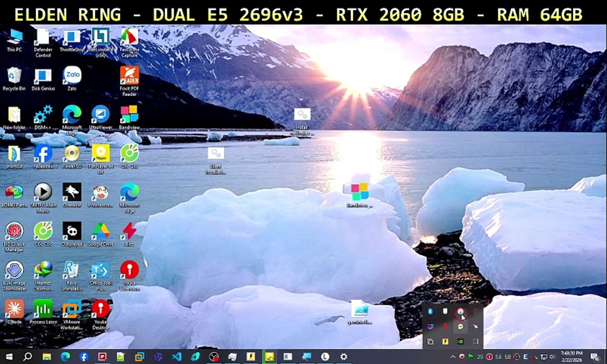
Task: Select the PowerShell script file icon on desktop
Action: 360,312
